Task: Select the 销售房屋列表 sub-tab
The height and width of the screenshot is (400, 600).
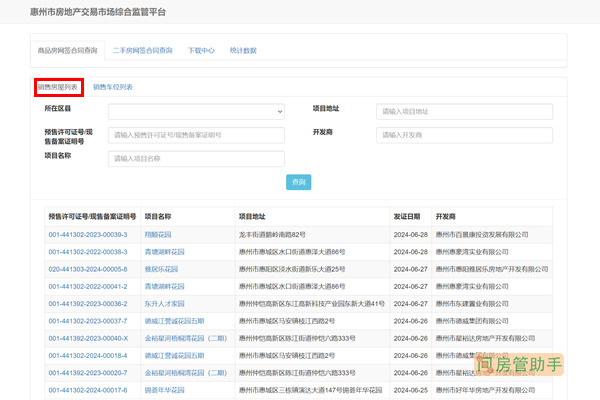Action: 58,87
